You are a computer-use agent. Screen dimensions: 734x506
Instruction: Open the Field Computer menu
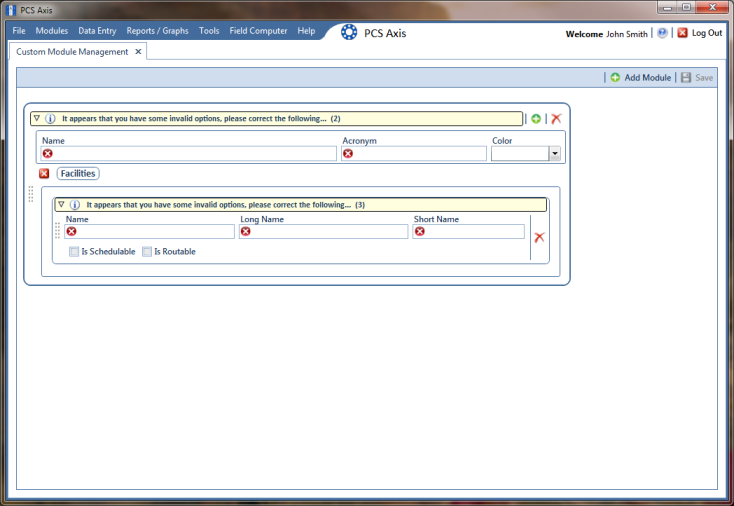[258, 31]
